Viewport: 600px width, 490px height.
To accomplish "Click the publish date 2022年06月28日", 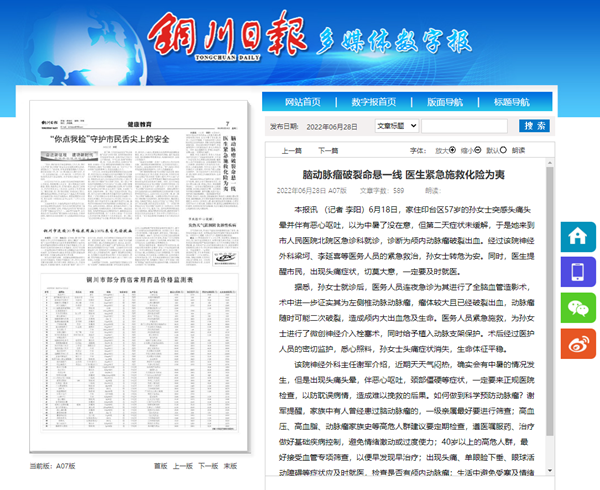I will coord(332,127).
